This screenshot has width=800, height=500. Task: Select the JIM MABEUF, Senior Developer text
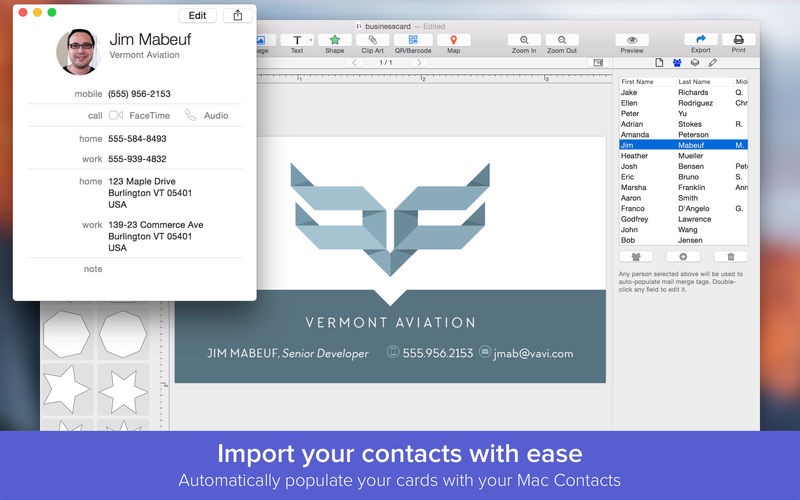coord(288,353)
